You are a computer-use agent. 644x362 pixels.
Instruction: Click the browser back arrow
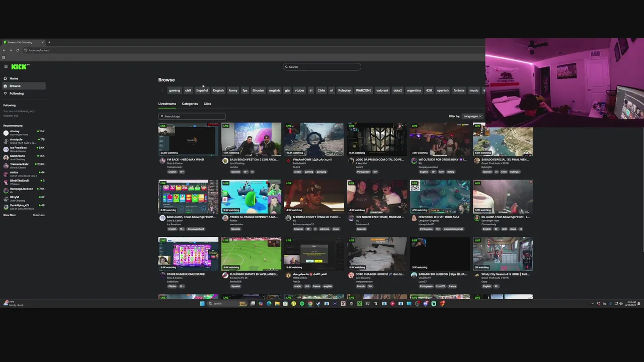pyautogui.click(x=5, y=50)
